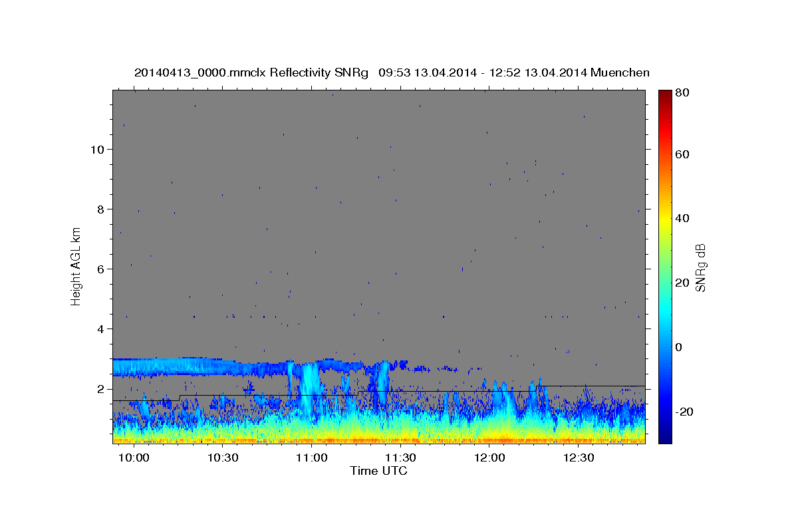Click the colorbar value 20
This screenshot has width=798, height=532.
click(x=682, y=283)
